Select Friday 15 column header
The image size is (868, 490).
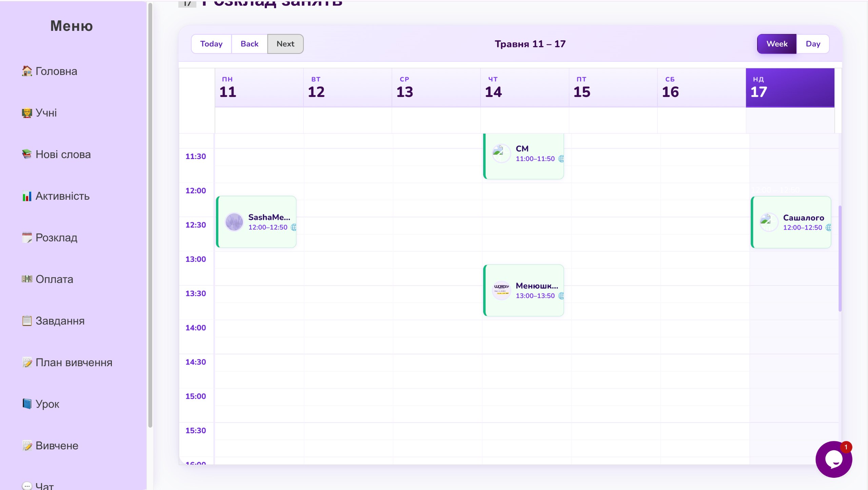613,88
